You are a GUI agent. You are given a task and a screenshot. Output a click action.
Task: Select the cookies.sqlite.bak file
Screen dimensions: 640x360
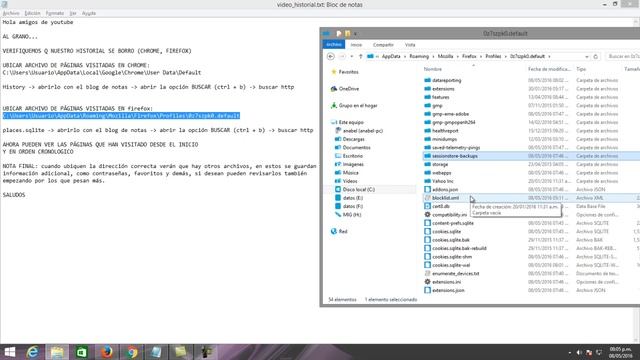click(451, 240)
